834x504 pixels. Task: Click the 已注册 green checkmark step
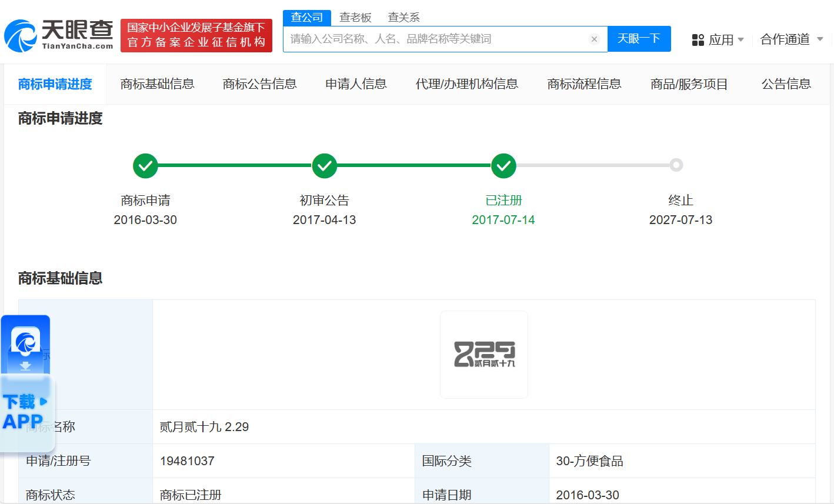[503, 166]
